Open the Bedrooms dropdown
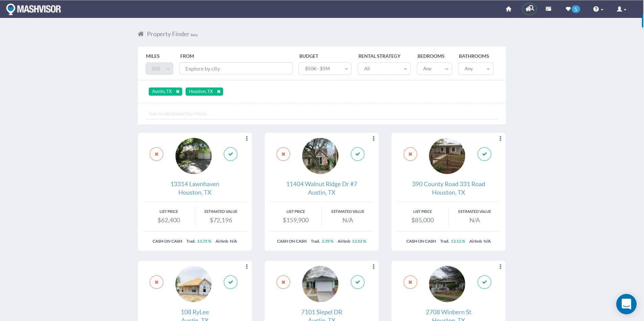 point(434,68)
